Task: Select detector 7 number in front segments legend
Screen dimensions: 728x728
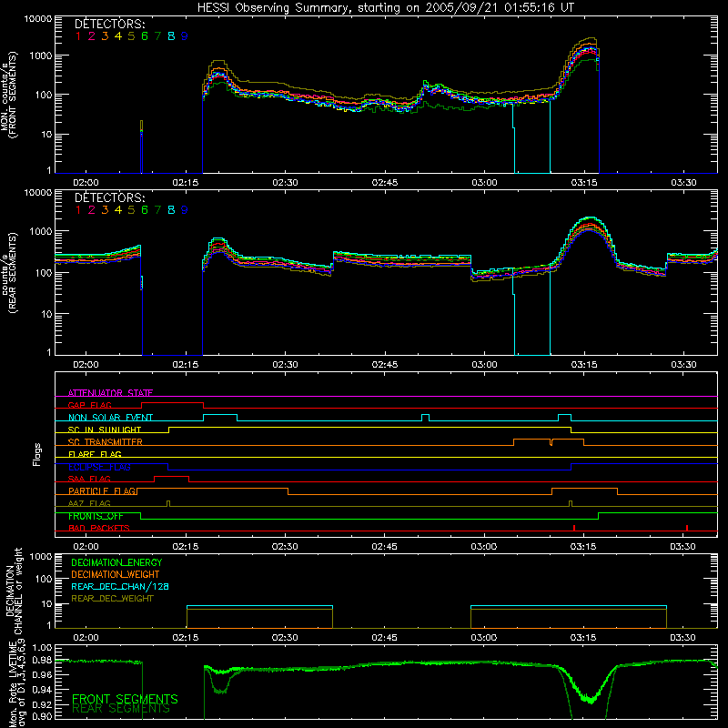Action: click(157, 36)
